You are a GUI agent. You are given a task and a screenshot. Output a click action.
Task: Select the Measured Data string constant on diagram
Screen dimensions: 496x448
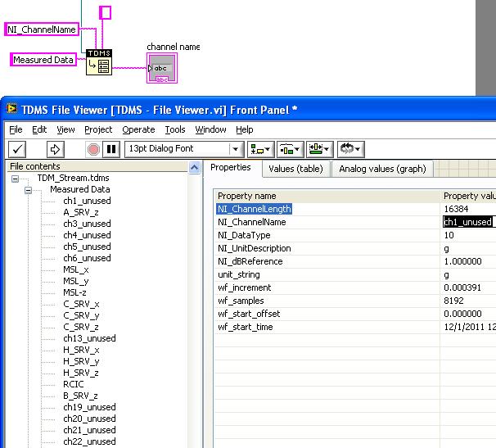tap(43, 60)
